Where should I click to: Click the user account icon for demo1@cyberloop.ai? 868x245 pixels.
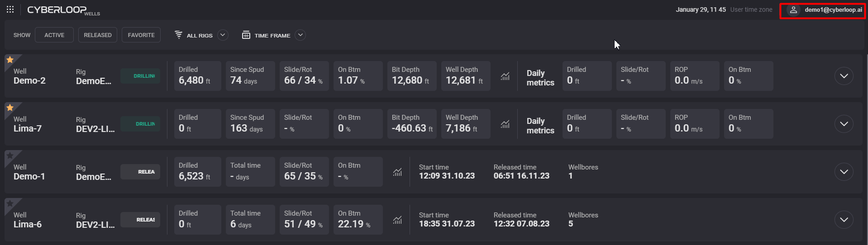click(x=793, y=10)
